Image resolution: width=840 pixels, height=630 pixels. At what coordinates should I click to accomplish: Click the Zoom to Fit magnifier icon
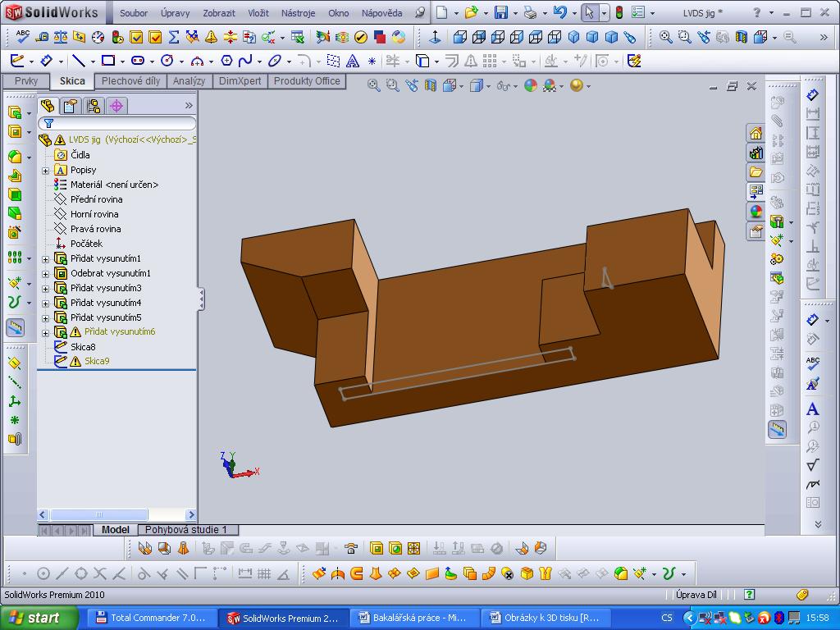[665, 36]
